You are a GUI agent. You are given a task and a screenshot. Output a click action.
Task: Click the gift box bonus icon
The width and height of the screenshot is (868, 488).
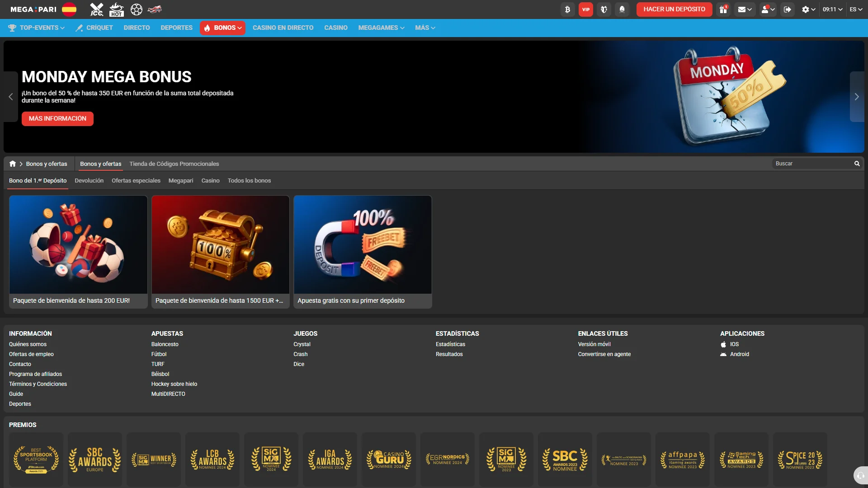pos(723,9)
